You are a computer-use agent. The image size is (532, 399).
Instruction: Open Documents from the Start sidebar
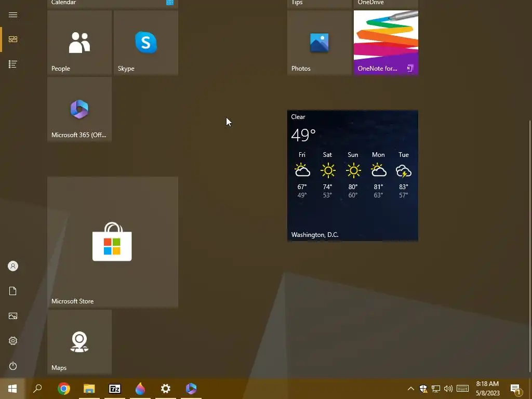[13, 291]
